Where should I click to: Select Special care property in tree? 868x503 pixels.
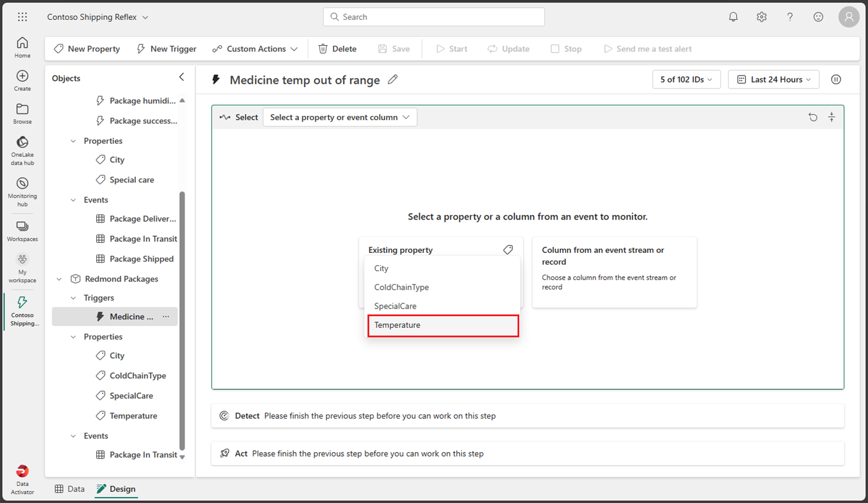(125, 180)
